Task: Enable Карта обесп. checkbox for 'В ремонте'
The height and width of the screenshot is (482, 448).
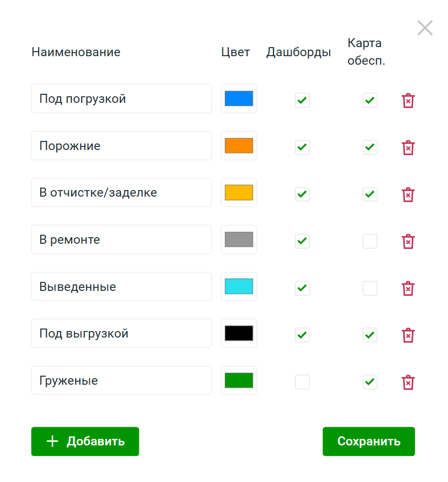Action: pos(370,241)
